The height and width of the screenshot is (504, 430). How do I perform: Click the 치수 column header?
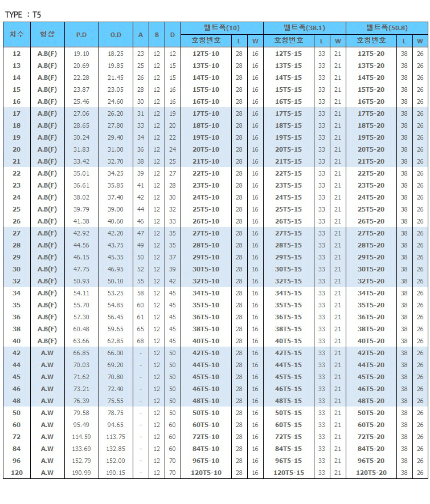point(17,34)
